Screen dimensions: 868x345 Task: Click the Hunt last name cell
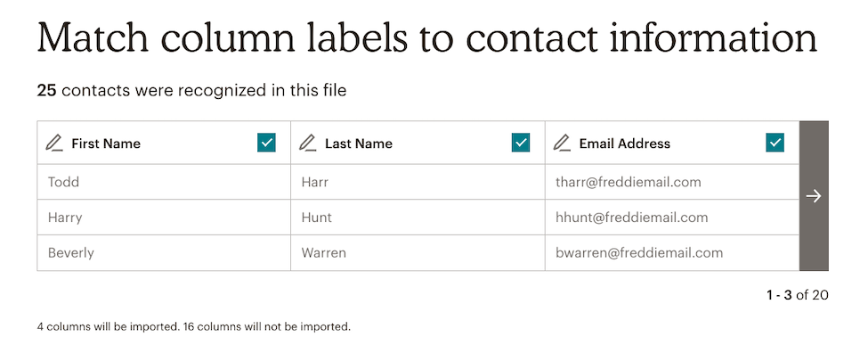pyautogui.click(x=418, y=218)
